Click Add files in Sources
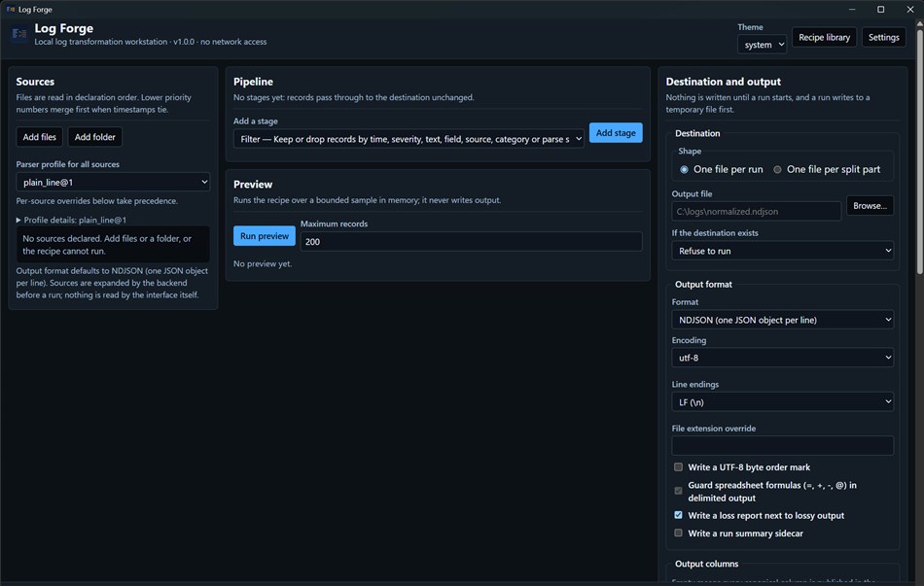The width and height of the screenshot is (924, 586). click(x=40, y=137)
